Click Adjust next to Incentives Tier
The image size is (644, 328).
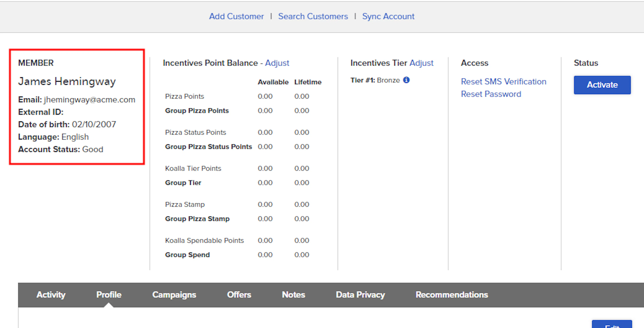point(421,63)
